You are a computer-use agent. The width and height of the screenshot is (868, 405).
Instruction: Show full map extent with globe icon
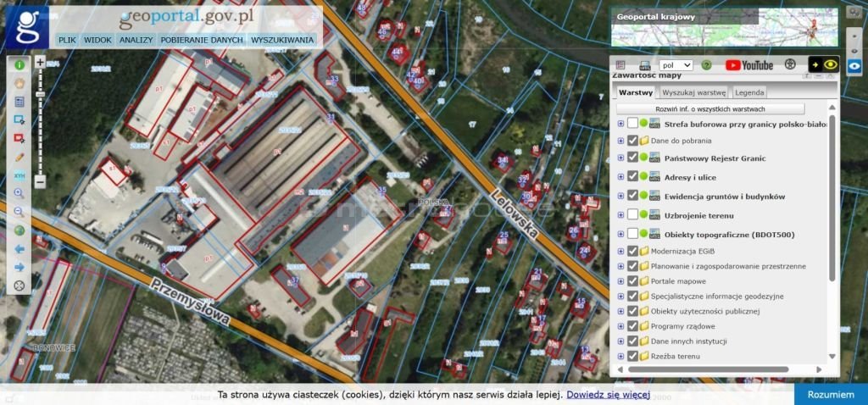coord(19,230)
